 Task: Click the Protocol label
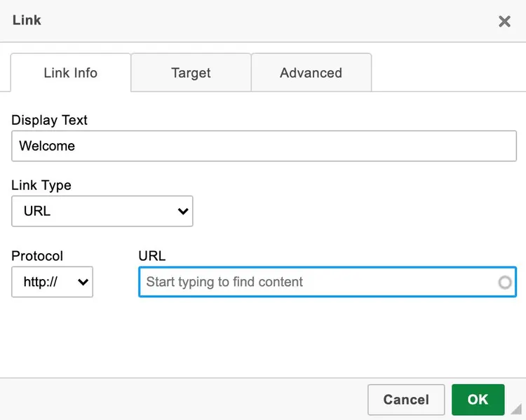(x=37, y=256)
